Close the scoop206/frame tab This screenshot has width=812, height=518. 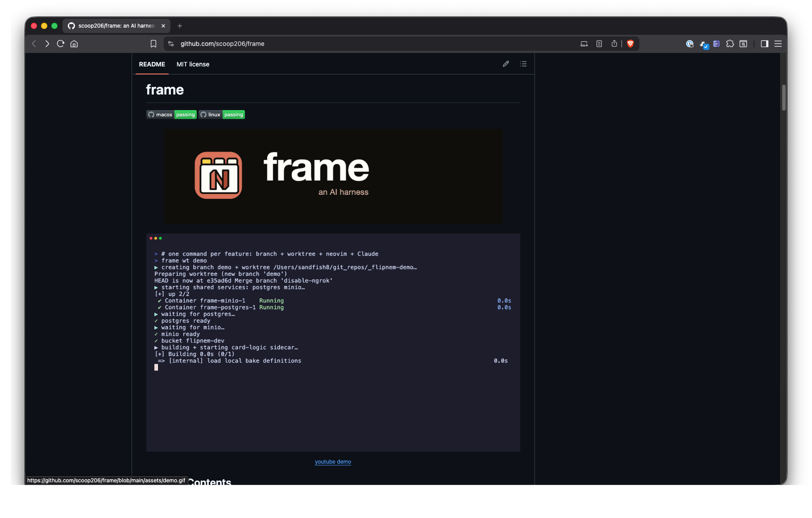tap(163, 26)
